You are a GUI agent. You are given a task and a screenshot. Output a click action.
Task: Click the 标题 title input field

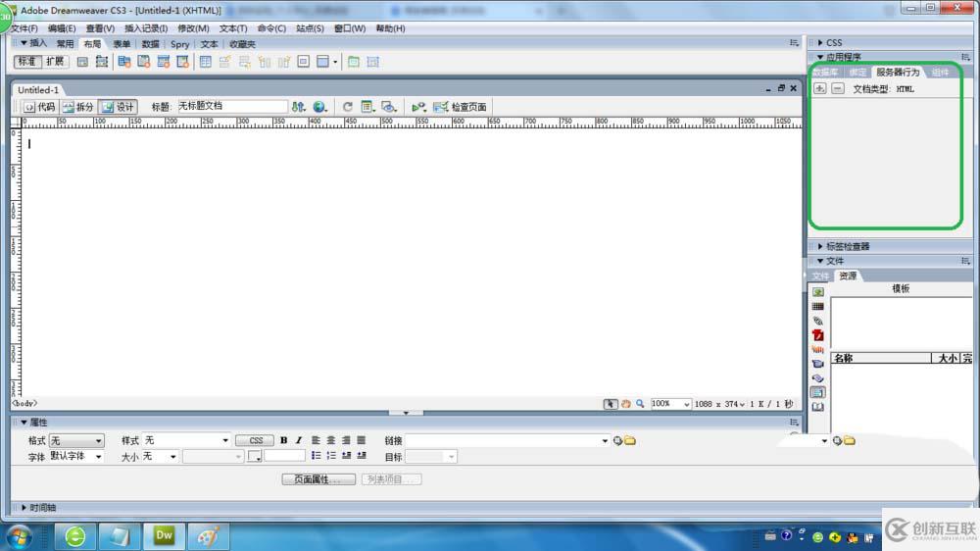232,106
